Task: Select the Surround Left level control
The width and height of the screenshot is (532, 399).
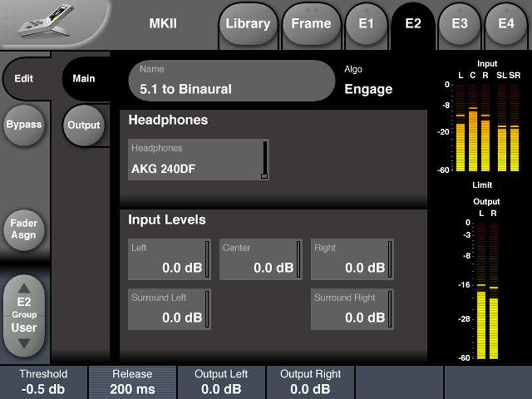Action: 170,309
